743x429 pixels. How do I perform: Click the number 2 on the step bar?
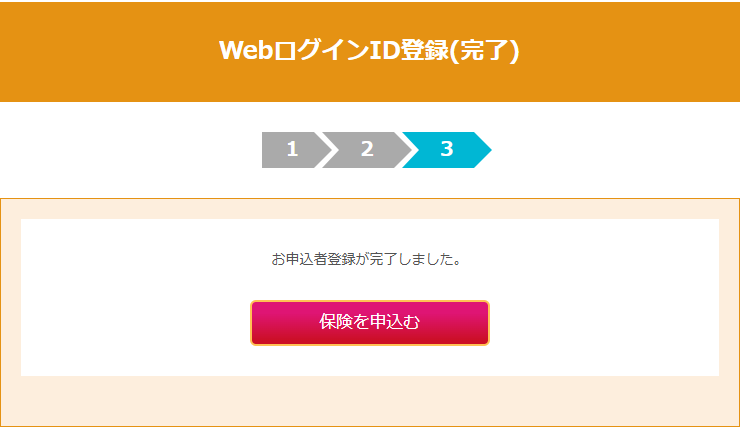click(367, 150)
